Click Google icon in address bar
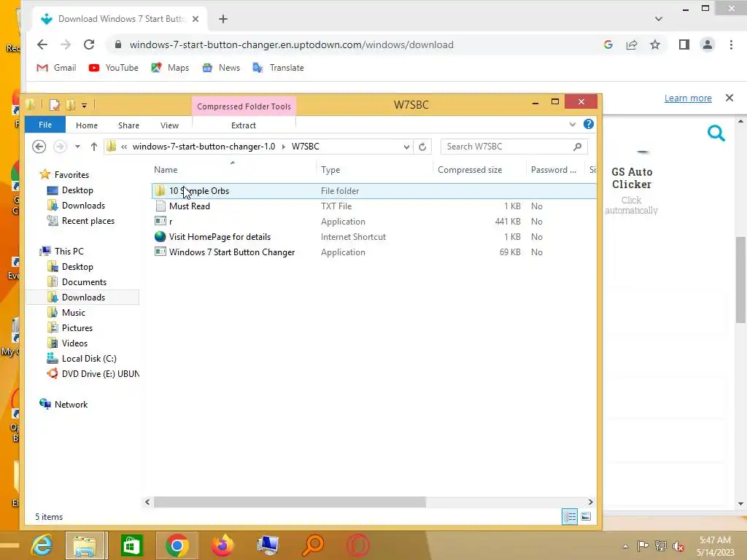This screenshot has width=747, height=560. click(608, 44)
